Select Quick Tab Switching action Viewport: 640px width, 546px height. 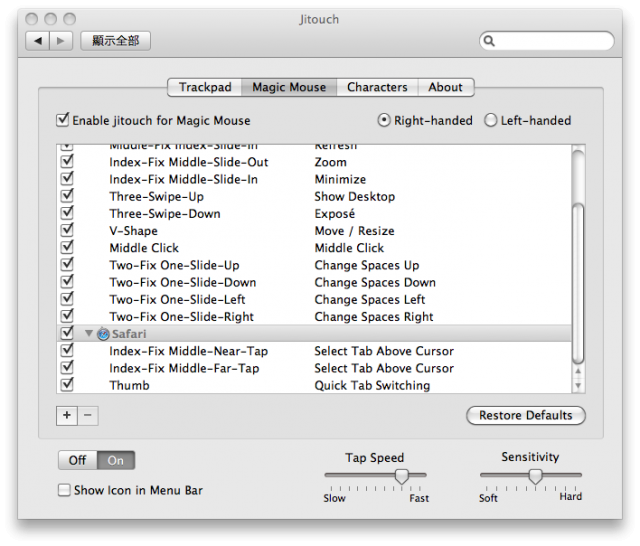pos(372,386)
